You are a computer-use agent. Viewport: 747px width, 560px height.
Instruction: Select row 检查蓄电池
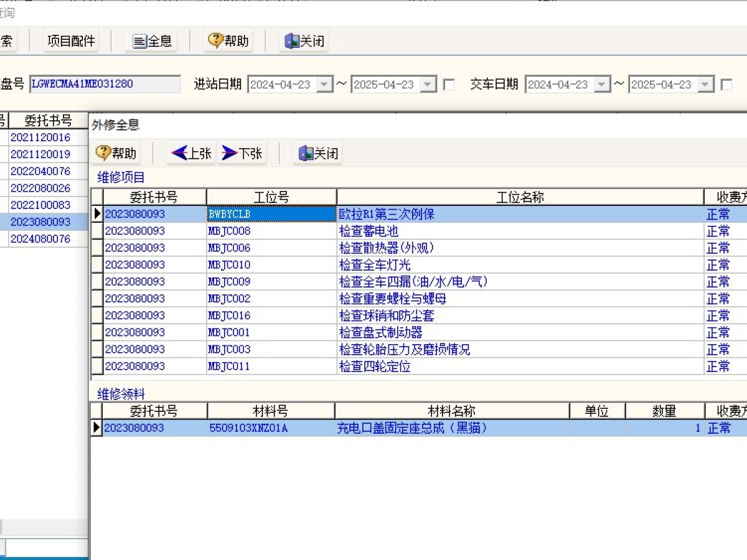click(520, 231)
